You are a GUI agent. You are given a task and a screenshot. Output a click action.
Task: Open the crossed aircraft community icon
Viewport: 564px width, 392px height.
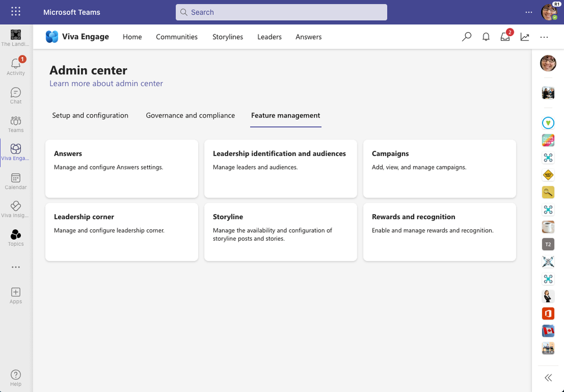[548, 262]
